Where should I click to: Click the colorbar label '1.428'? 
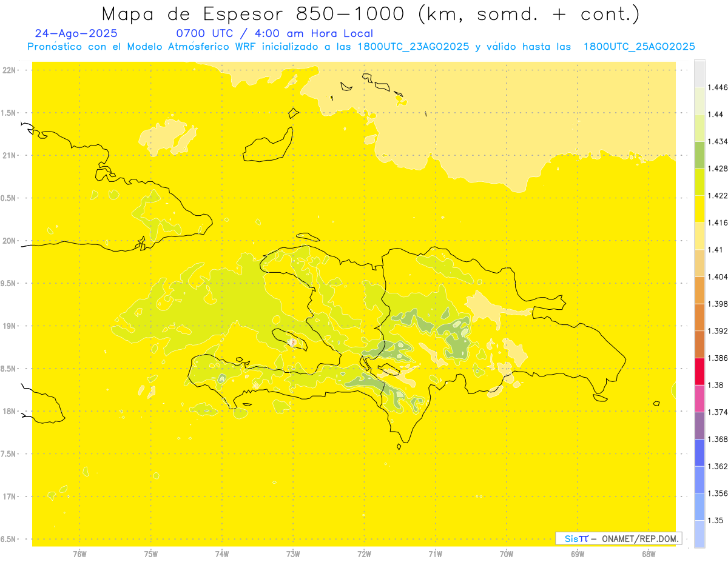coord(718,169)
